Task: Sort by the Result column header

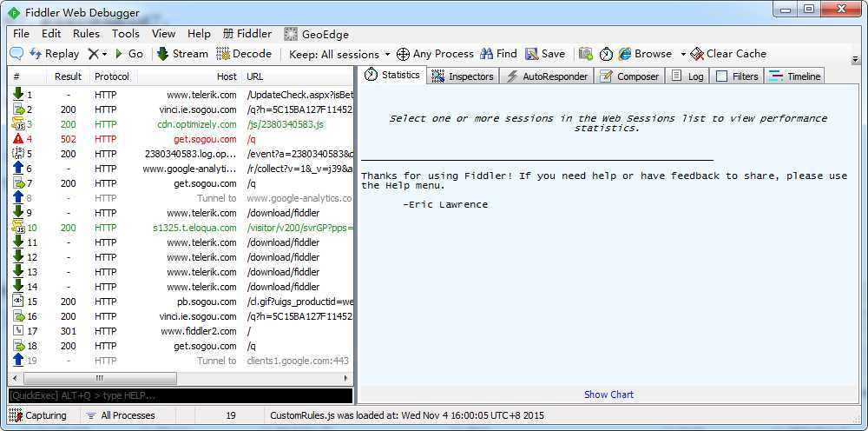Action: click(68, 76)
